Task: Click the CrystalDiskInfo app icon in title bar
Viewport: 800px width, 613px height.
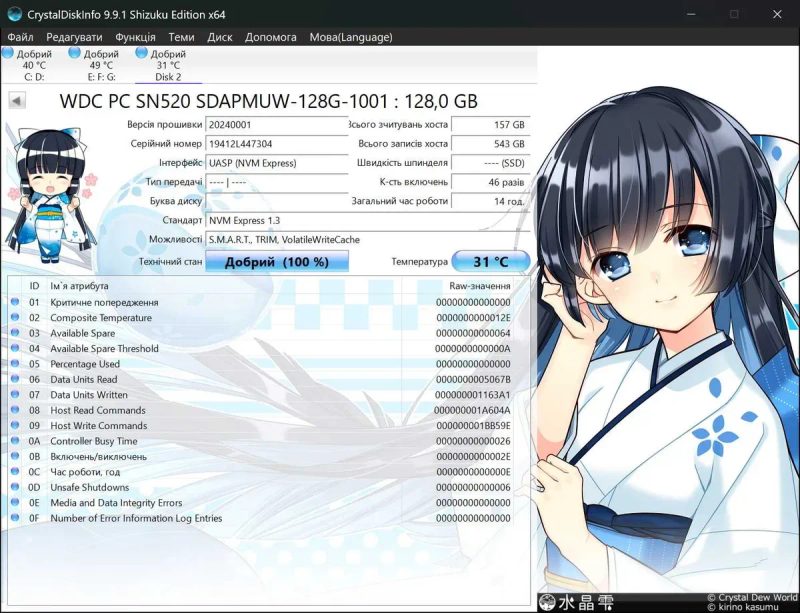Action: coord(14,14)
